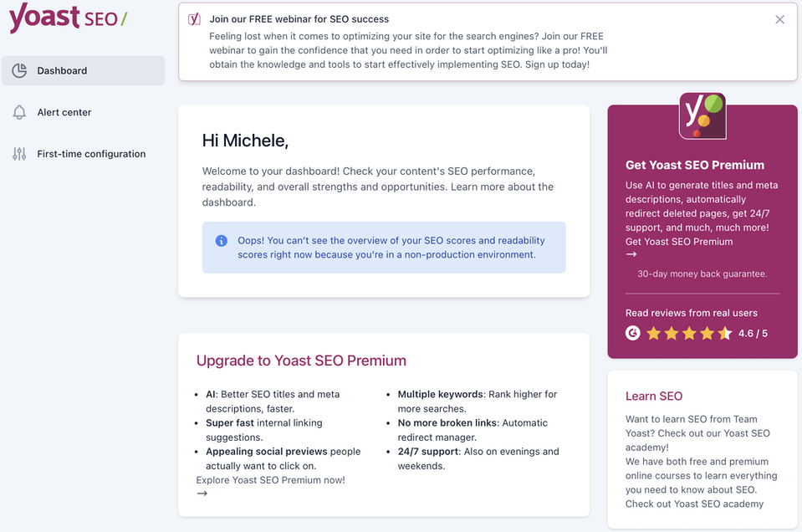Follow Learn more about the dashboard link
Viewport: 802px width, 532px height.
[x=378, y=194]
